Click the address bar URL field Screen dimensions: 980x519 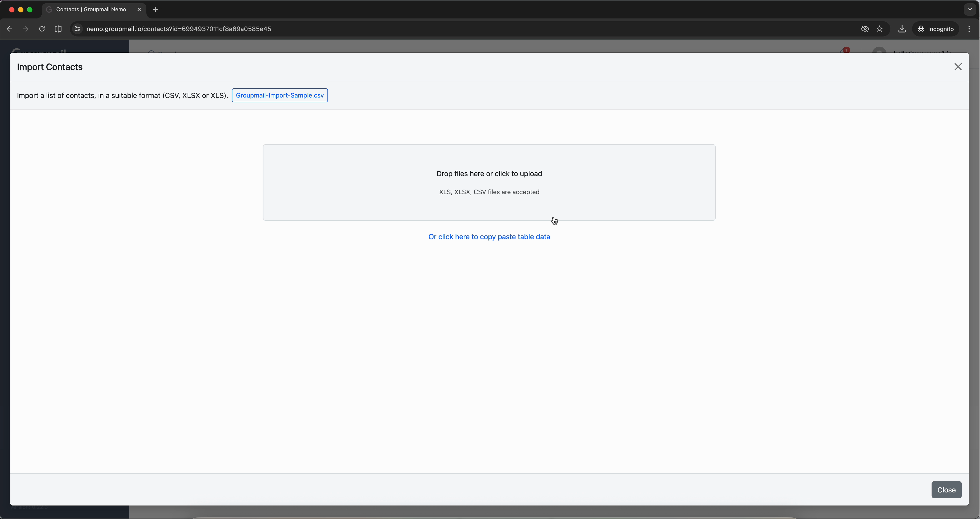tap(179, 29)
